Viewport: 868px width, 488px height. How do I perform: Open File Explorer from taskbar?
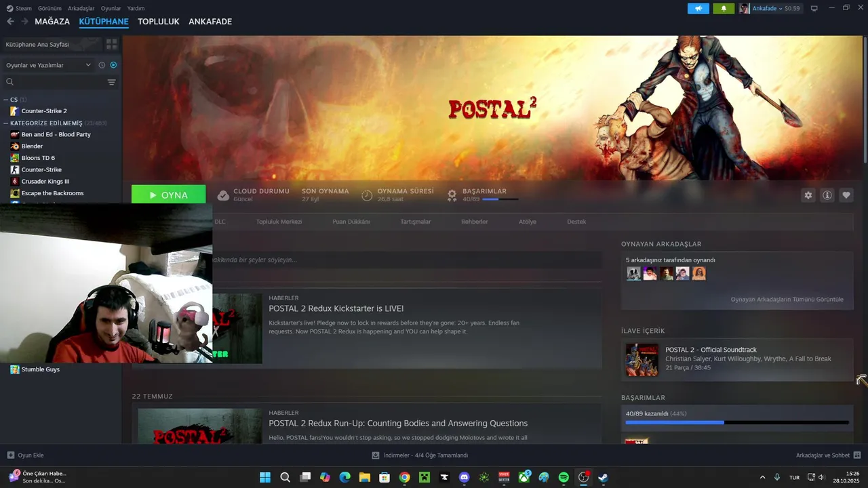coord(364,477)
